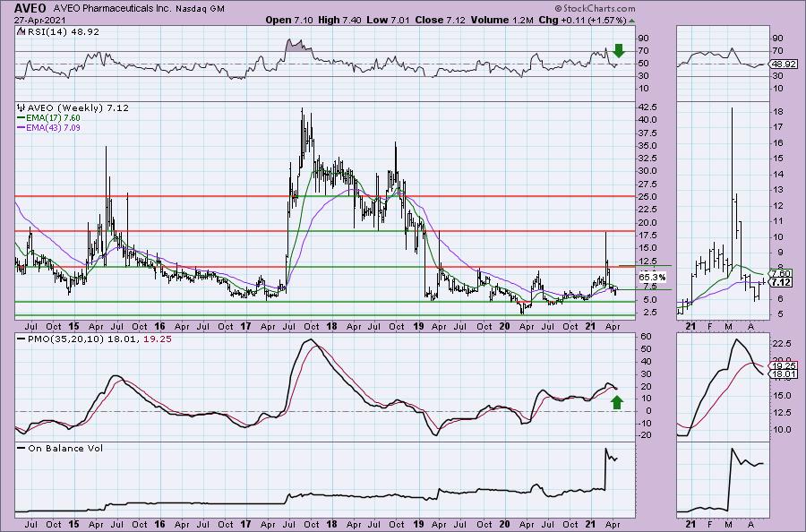Click the Nasdaq GM exchange label
806x532 pixels.
(x=198, y=9)
